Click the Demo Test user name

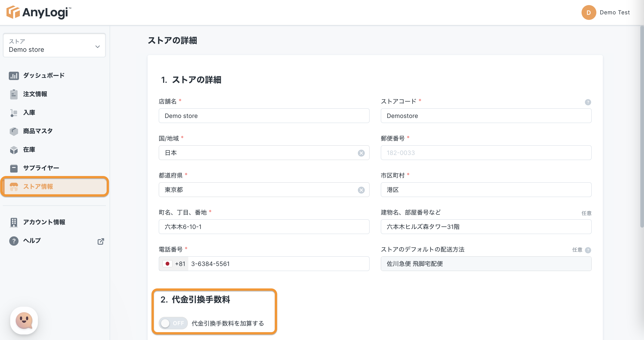pos(614,12)
